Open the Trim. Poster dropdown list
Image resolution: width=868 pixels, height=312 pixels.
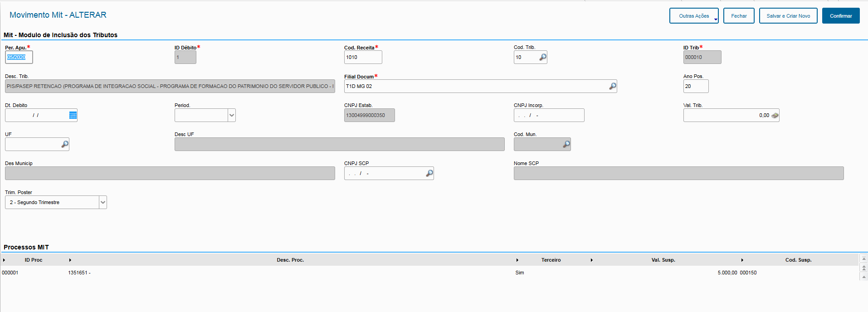click(x=103, y=202)
